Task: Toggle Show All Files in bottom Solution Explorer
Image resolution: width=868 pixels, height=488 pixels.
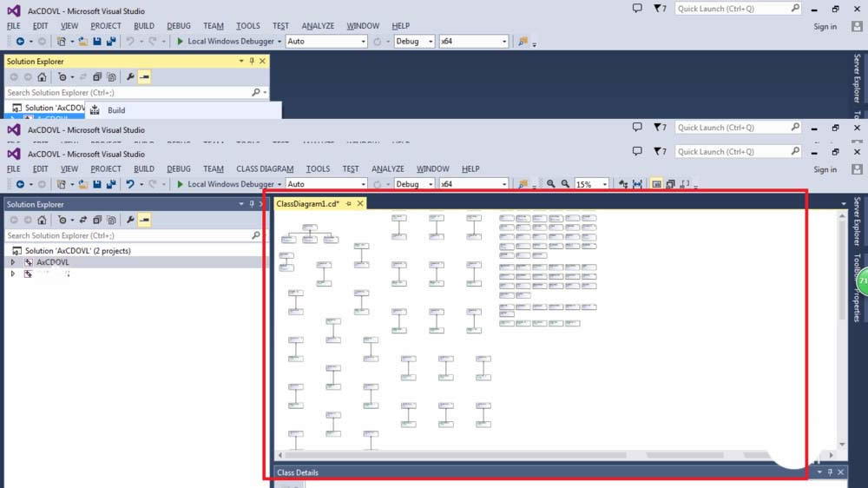Action: (111, 220)
